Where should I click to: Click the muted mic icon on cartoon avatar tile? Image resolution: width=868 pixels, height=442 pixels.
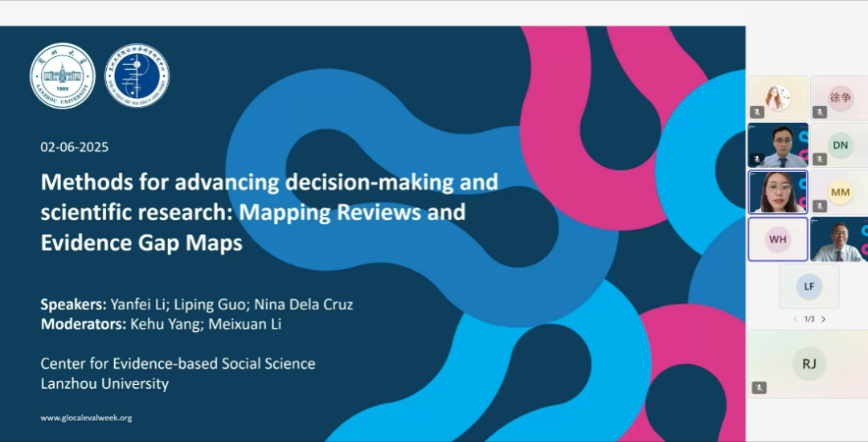[756, 113]
